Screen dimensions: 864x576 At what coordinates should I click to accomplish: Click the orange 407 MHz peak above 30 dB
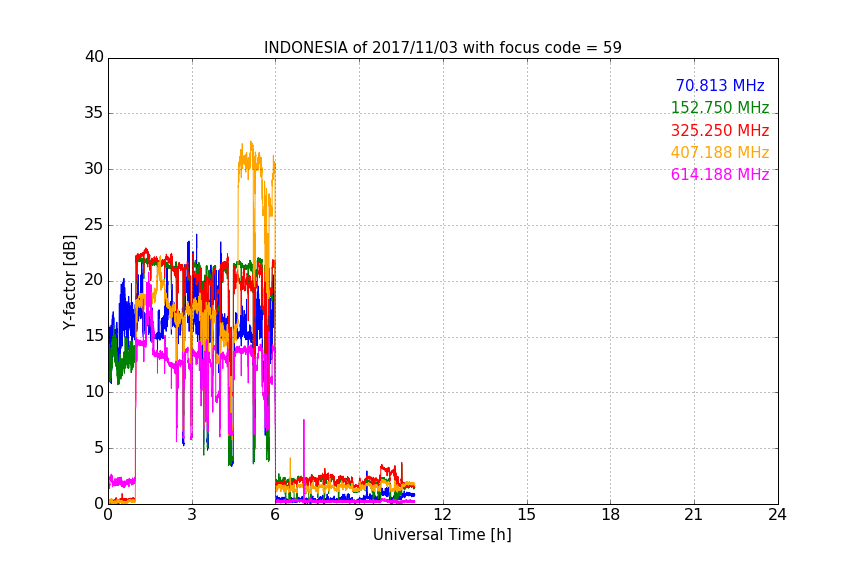[x=251, y=157]
